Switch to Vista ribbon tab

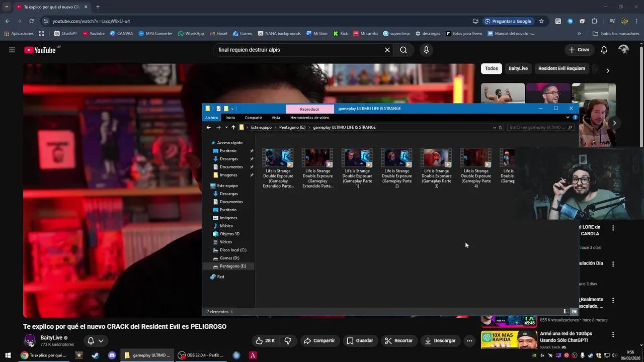[x=276, y=118]
